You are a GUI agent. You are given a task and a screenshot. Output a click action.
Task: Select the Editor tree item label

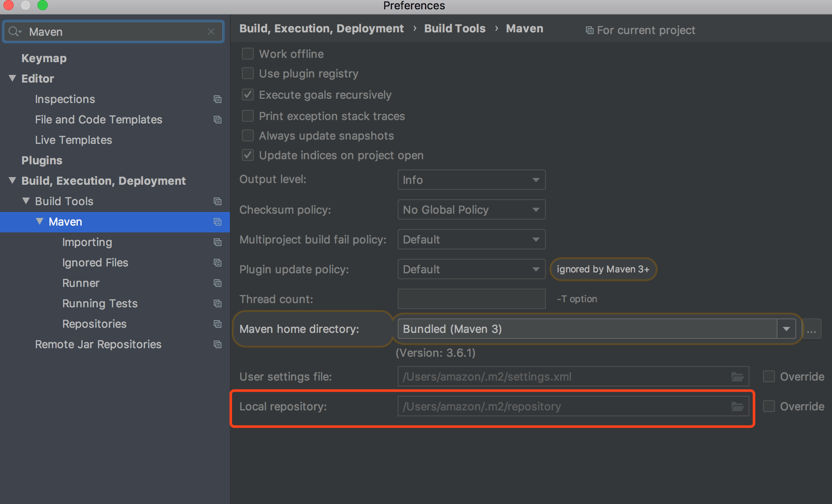click(37, 79)
